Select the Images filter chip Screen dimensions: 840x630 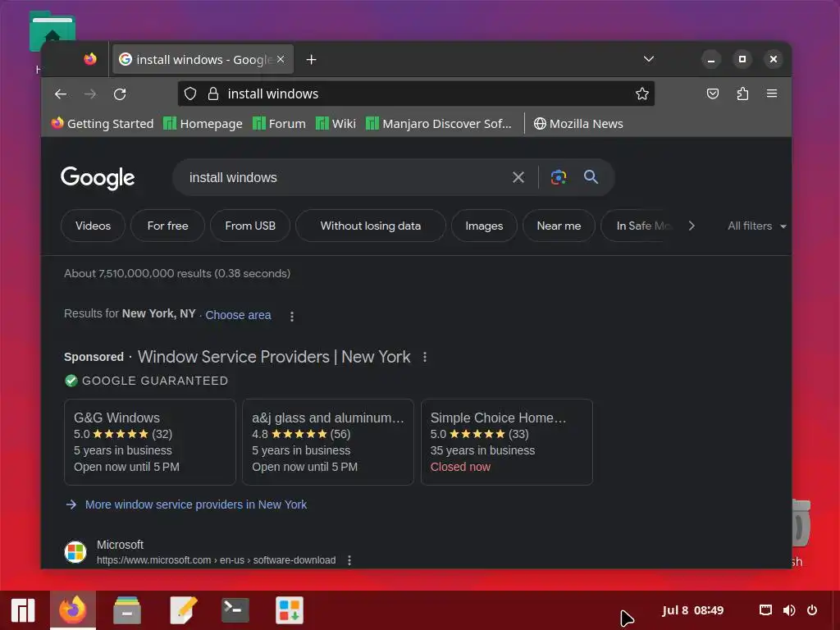click(x=484, y=226)
